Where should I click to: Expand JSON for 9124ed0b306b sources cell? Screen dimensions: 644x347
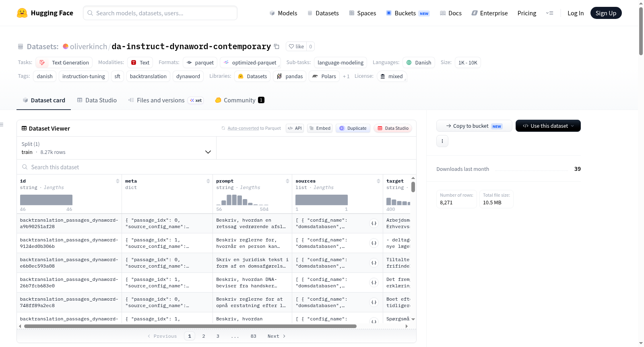pos(374,243)
